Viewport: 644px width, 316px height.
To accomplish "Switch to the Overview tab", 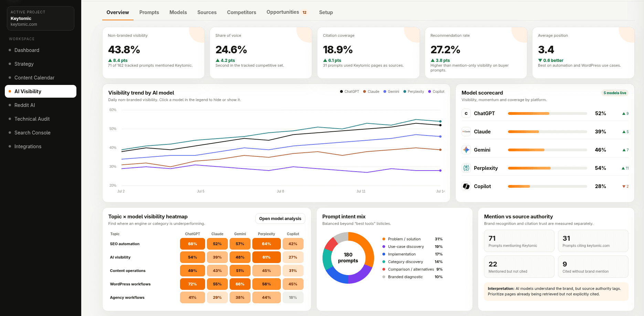I will pos(118,12).
